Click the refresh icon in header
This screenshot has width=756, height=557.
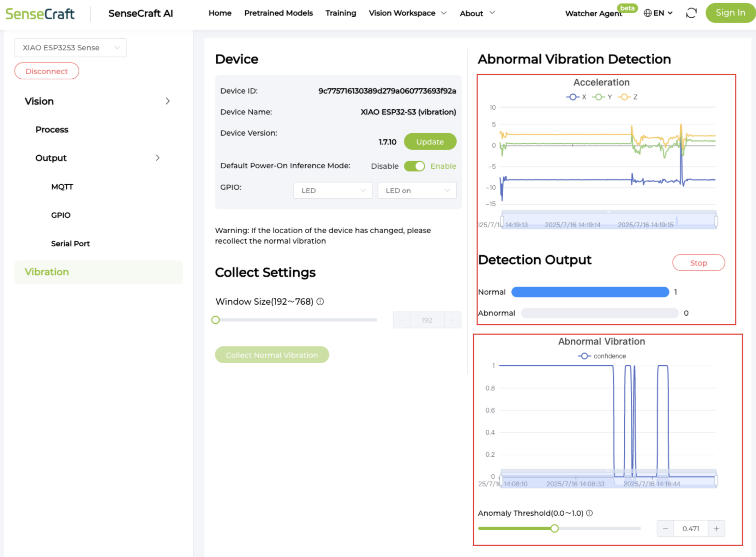pos(691,13)
